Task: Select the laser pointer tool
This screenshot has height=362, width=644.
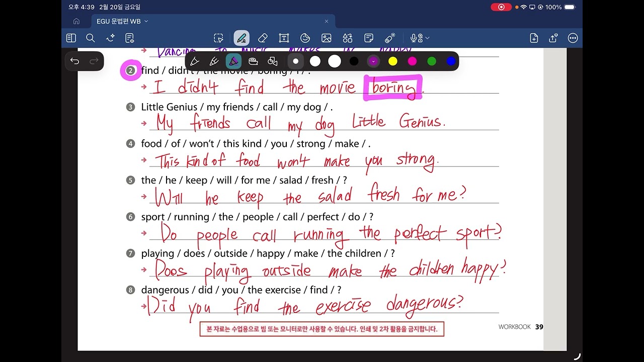Action: pos(390,38)
